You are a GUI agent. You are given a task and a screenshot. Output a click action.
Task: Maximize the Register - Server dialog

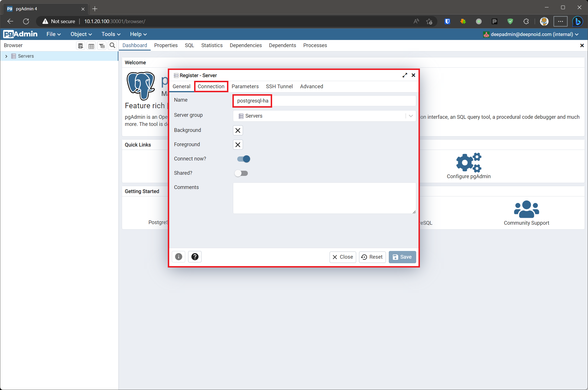click(405, 75)
